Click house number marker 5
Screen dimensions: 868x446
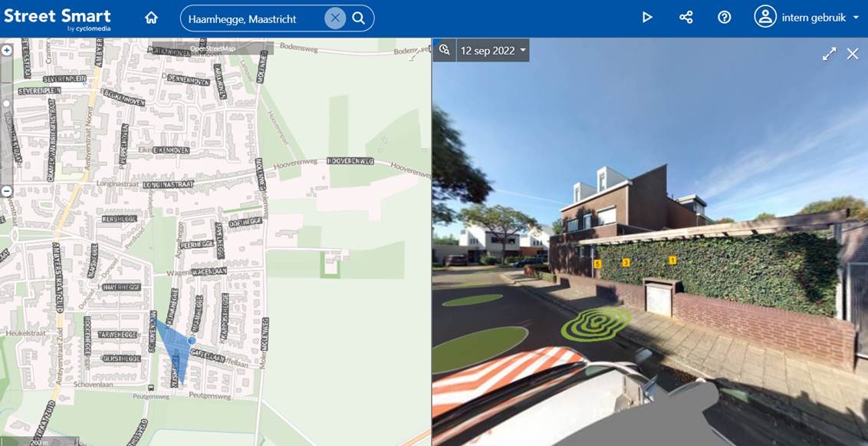click(597, 264)
